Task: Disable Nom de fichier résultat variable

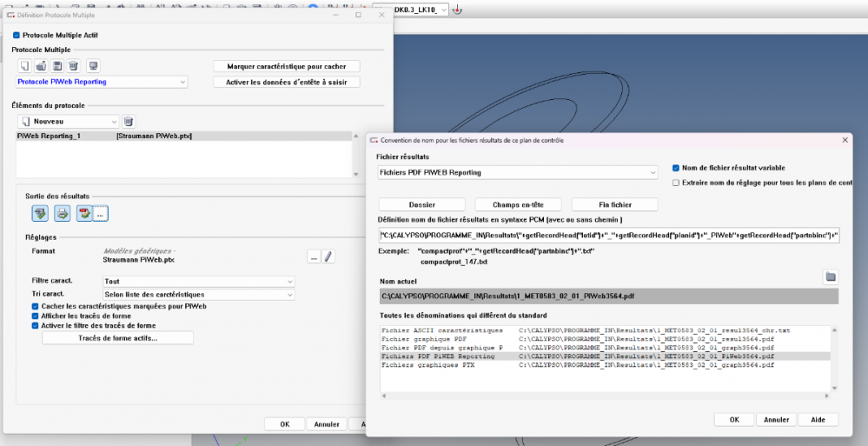Action: (676, 168)
